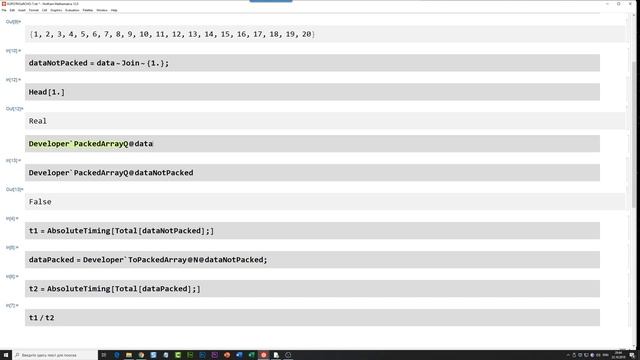Screen dimensions: 640x360
Task: Open the Cell menu
Action: tap(45, 10)
